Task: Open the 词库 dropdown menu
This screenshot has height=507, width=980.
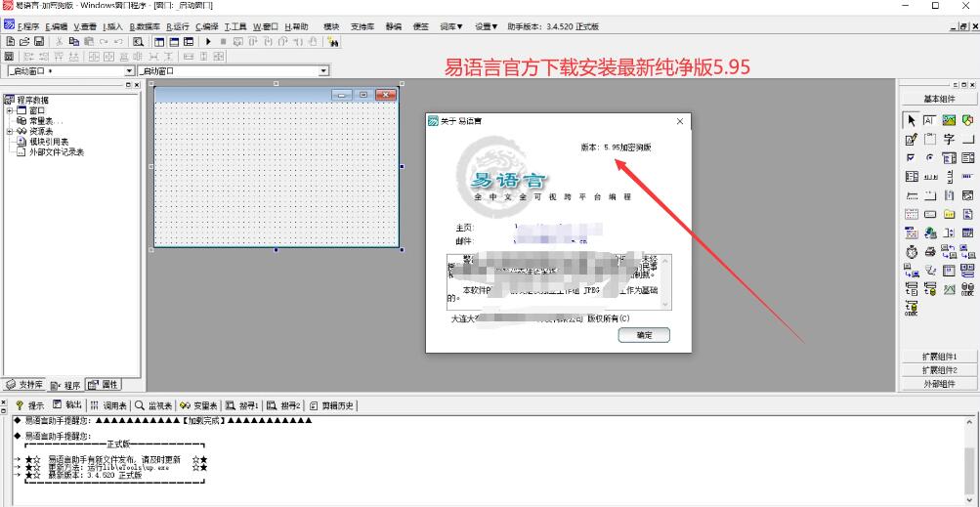Action: (x=451, y=26)
